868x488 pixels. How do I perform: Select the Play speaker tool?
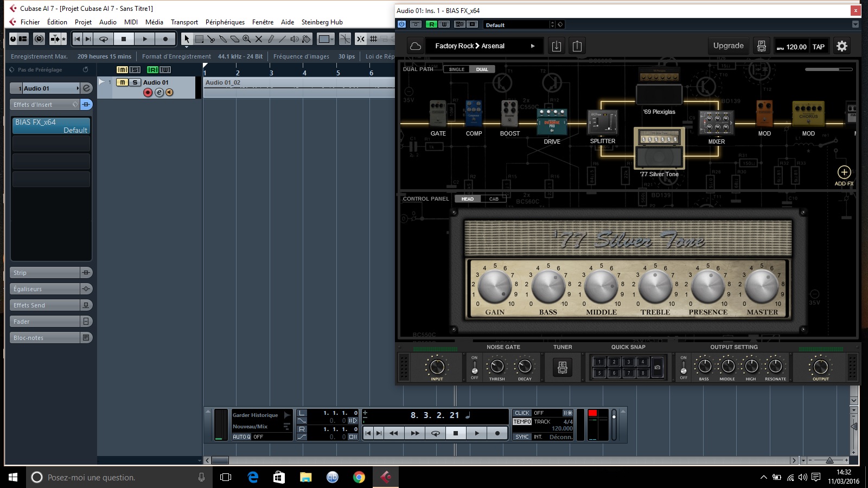click(295, 39)
